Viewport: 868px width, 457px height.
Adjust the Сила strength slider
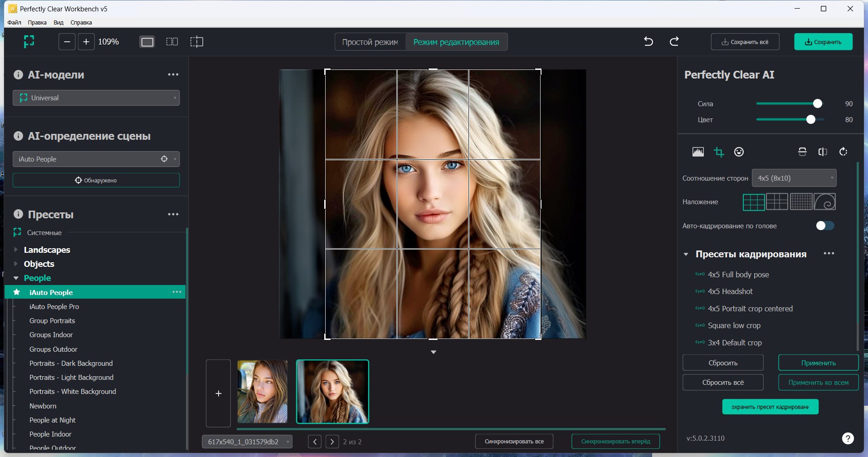[817, 104]
